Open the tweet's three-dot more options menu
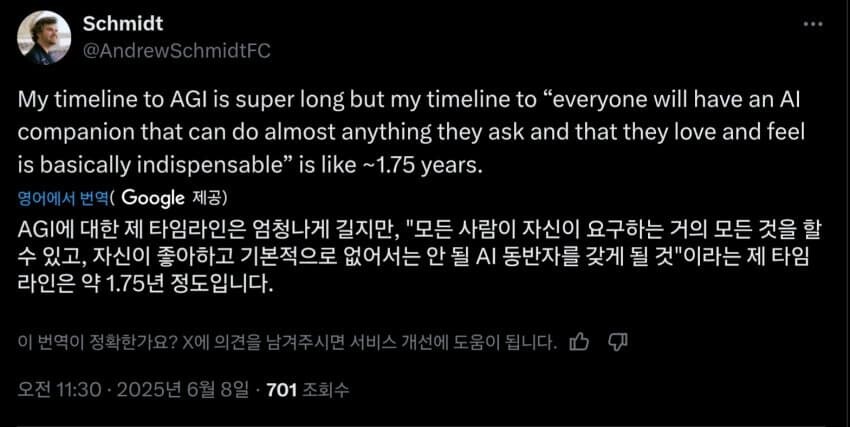The image size is (850, 427). click(816, 25)
